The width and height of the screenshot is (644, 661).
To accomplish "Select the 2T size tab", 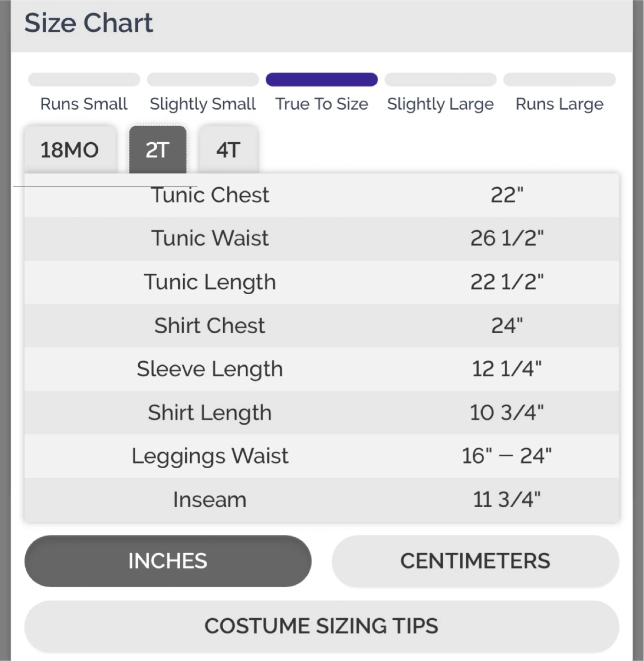I will 158,150.
